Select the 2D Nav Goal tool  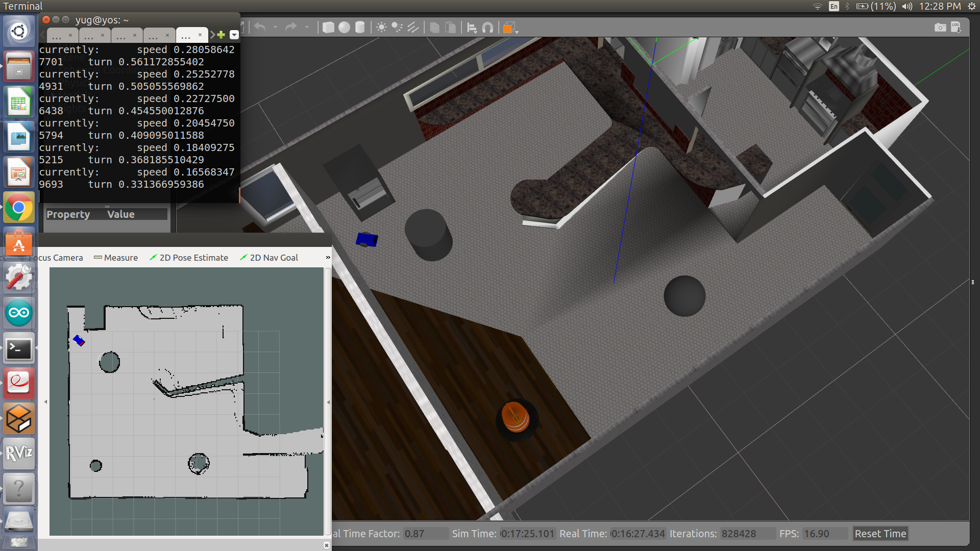pyautogui.click(x=269, y=258)
